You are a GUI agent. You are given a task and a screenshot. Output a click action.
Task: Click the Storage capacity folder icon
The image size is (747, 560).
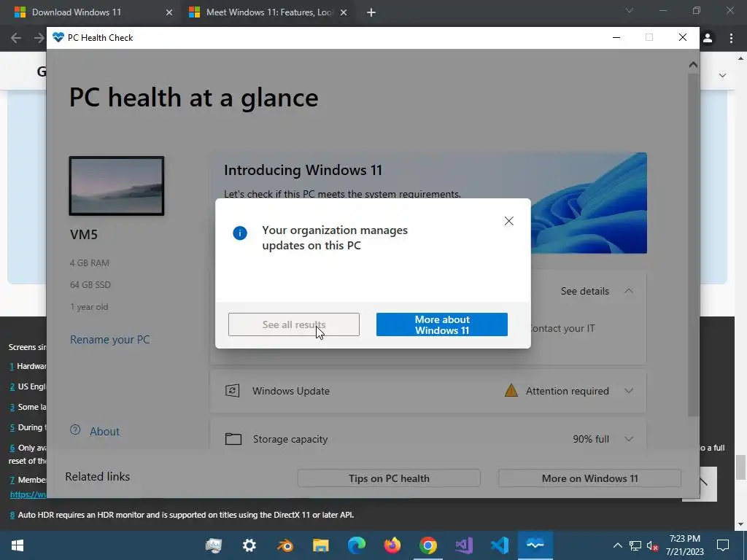coord(233,439)
